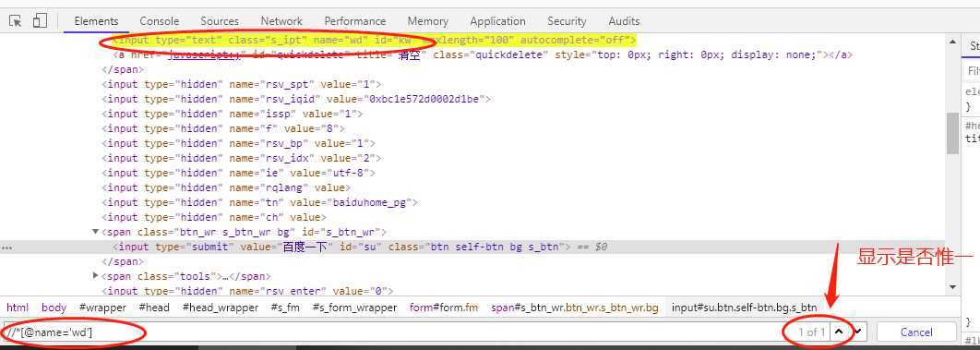Select the hidden input rqlang line
The image size is (980, 350).
226,187
